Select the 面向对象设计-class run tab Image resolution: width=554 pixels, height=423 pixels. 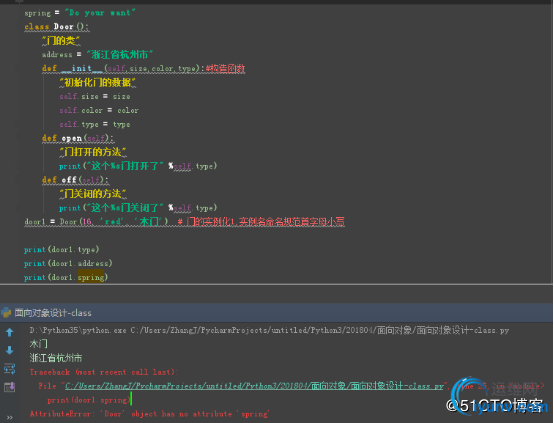coord(53,313)
